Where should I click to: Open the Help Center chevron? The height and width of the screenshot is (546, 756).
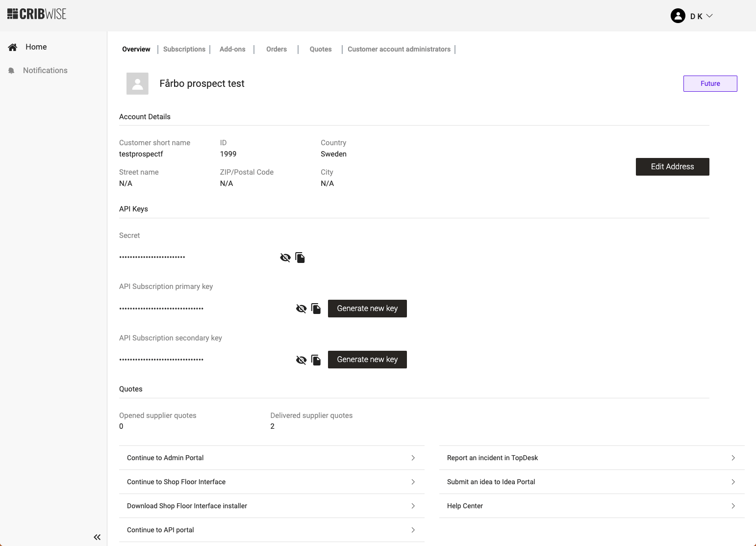[733, 506]
